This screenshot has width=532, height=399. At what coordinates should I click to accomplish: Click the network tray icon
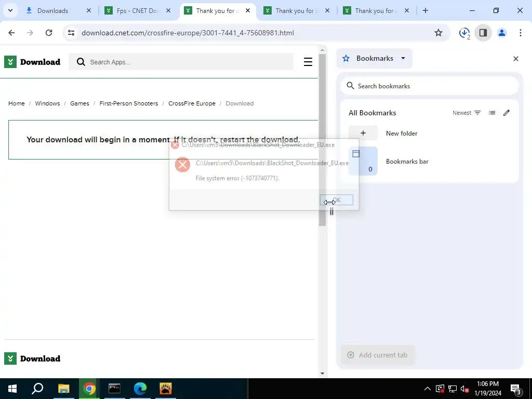click(453, 389)
